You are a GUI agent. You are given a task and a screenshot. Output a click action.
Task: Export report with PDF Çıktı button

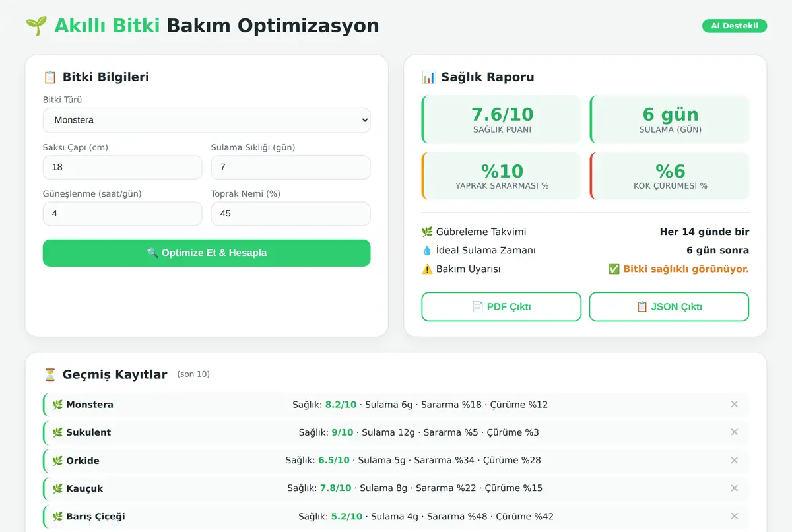(502, 307)
